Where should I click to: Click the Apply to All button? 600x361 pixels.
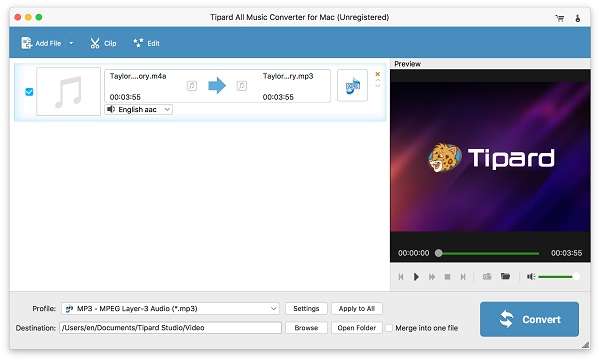tap(357, 309)
